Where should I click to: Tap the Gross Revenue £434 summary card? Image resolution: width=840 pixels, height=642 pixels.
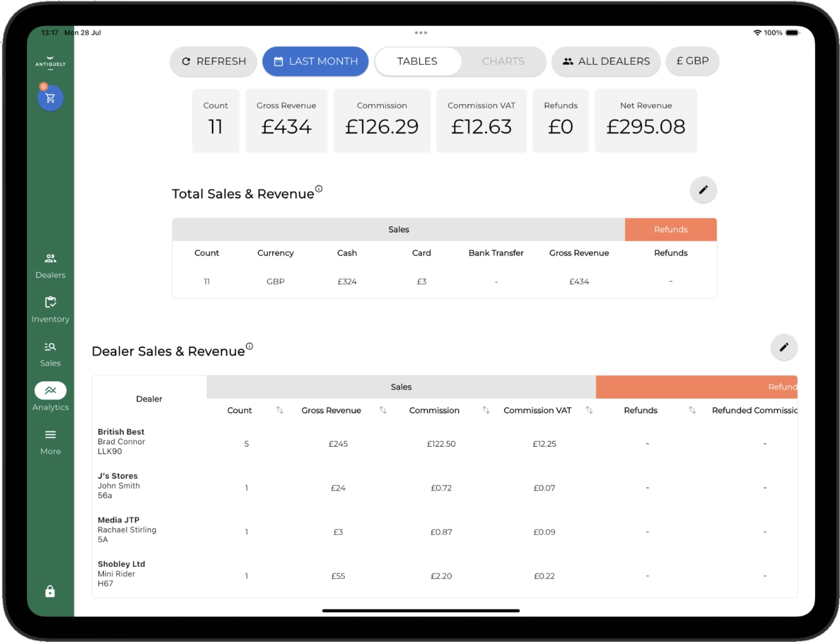pos(286,121)
